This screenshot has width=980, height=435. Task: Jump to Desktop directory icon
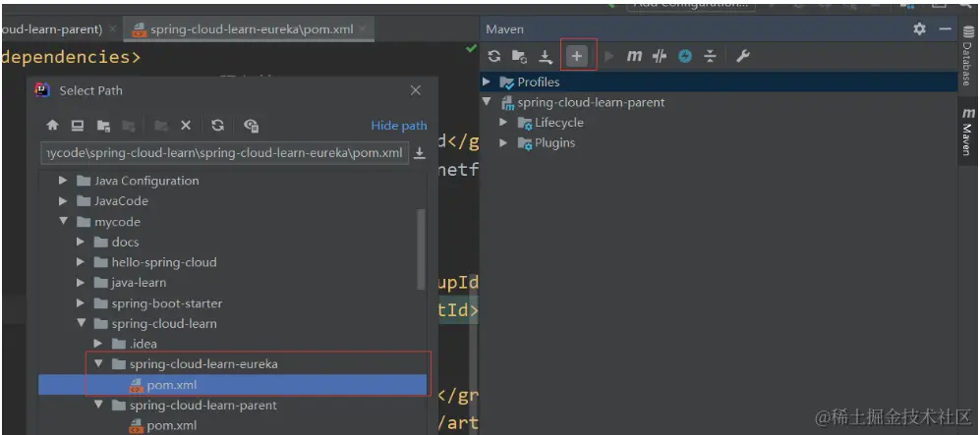pyautogui.click(x=78, y=126)
